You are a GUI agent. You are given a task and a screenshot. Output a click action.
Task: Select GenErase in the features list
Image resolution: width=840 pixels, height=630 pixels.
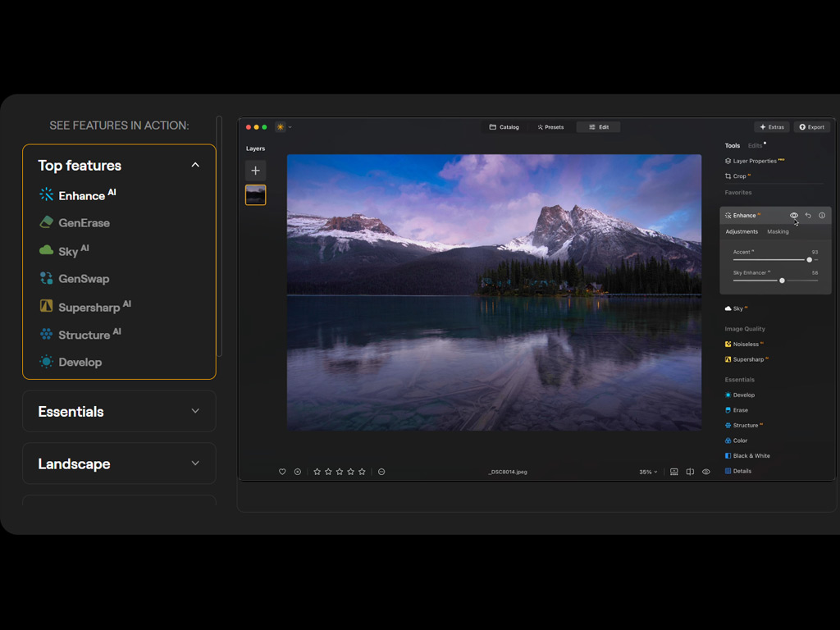[x=83, y=222]
